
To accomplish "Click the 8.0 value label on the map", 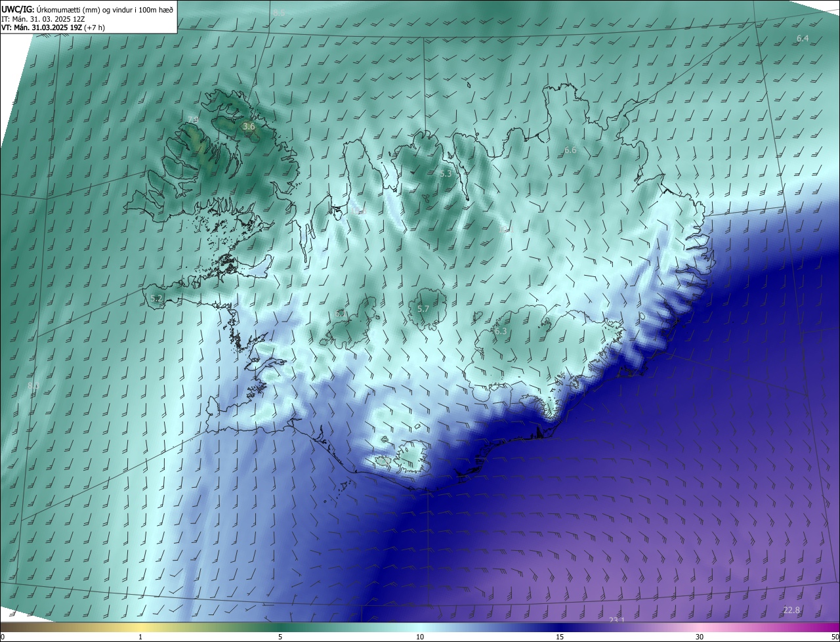I will coord(33,385).
